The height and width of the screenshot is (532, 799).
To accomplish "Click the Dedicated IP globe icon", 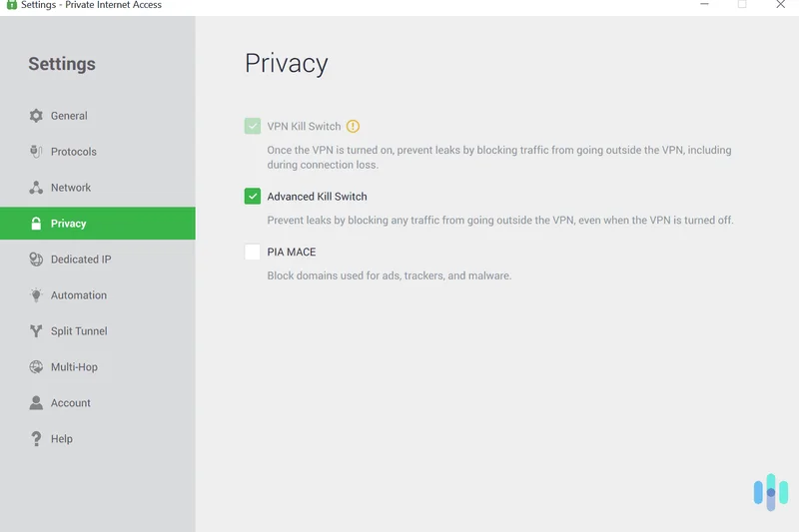I will 36,260.
